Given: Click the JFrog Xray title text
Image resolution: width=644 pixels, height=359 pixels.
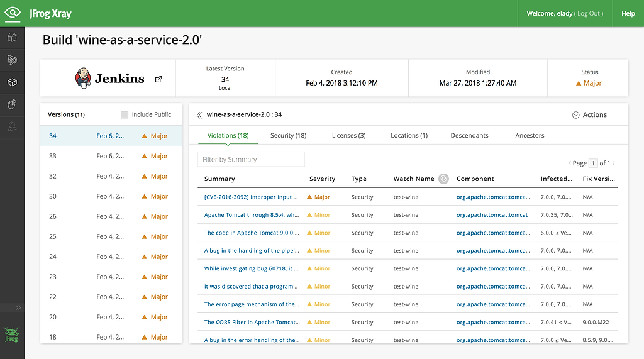Looking at the screenshot, I should tap(50, 14).
